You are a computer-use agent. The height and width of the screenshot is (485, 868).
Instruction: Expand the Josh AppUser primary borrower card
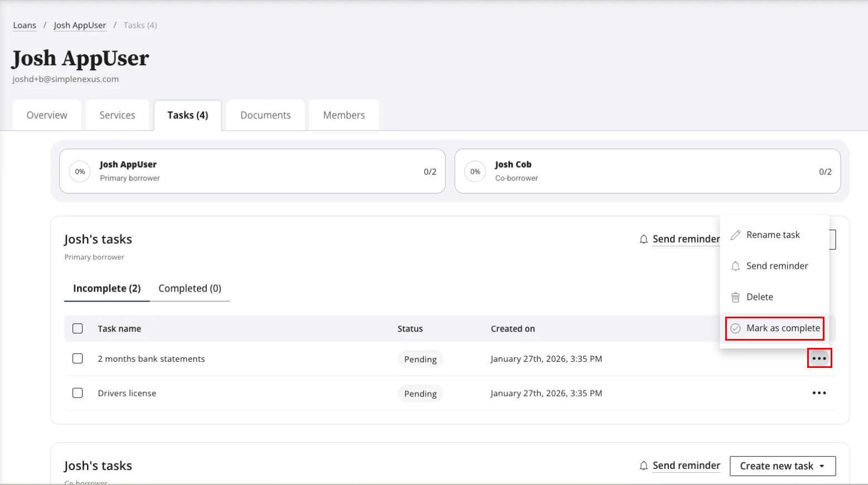[252, 171]
